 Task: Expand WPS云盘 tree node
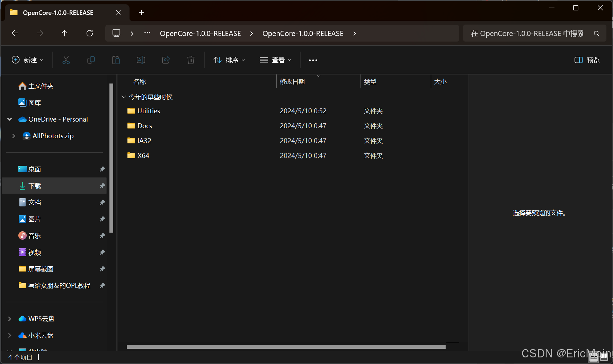pos(10,319)
